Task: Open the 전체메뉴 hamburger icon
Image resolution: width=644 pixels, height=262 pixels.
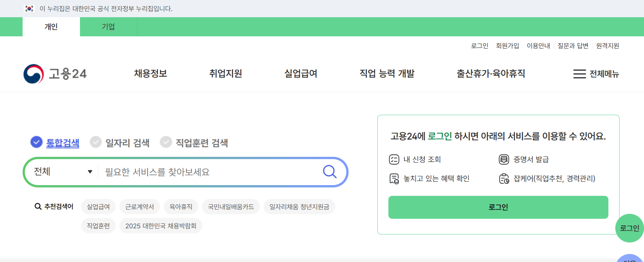Action: (x=579, y=74)
